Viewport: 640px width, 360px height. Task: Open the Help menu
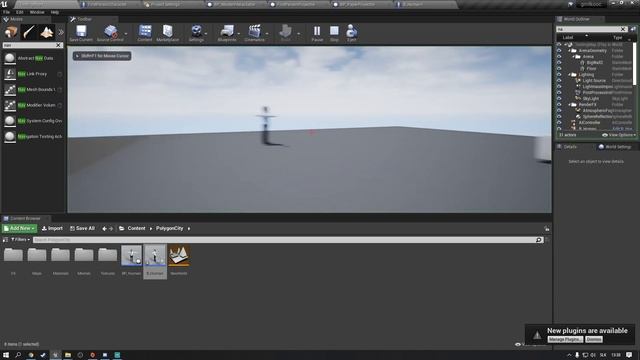[55, 12]
